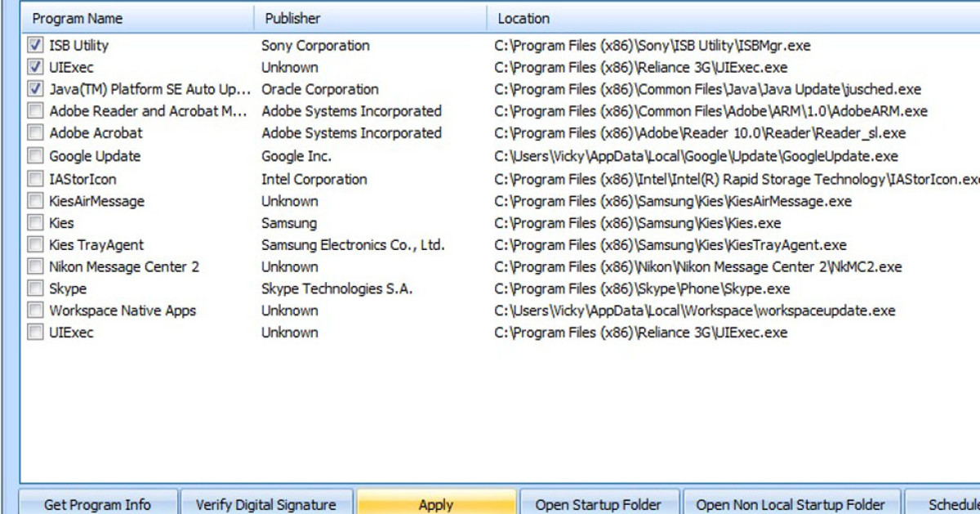The height and width of the screenshot is (514, 980).
Task: Open Startup Folder button
Action: coord(597,504)
